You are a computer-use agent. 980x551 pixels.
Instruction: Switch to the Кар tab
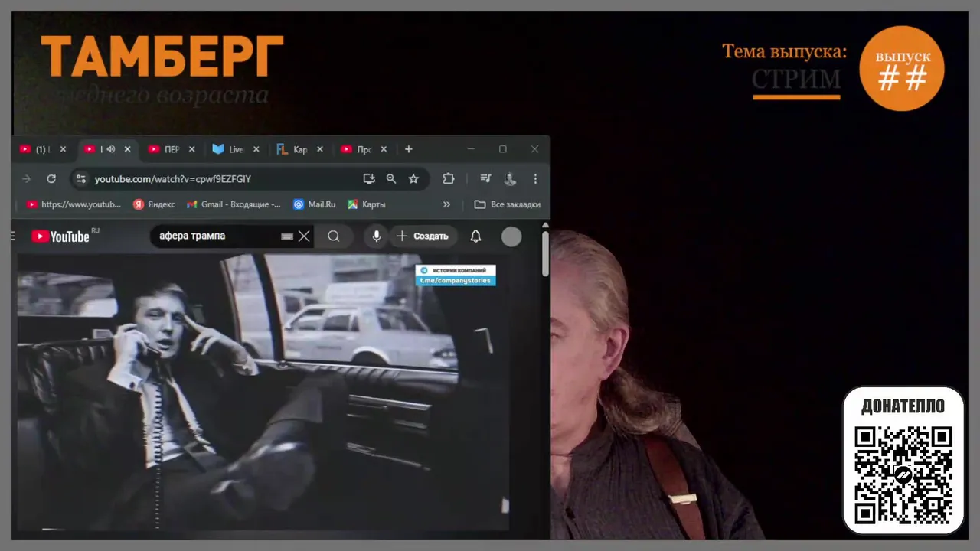pos(292,149)
